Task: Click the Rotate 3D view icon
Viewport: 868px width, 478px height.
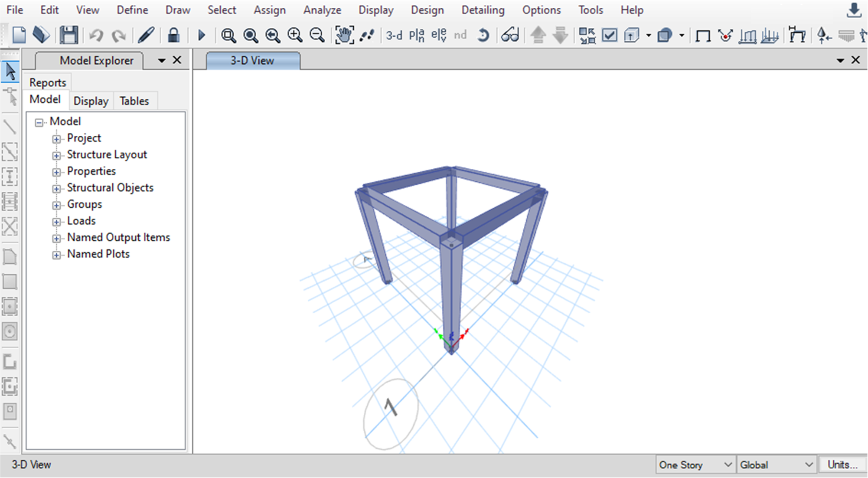Action: coord(483,35)
